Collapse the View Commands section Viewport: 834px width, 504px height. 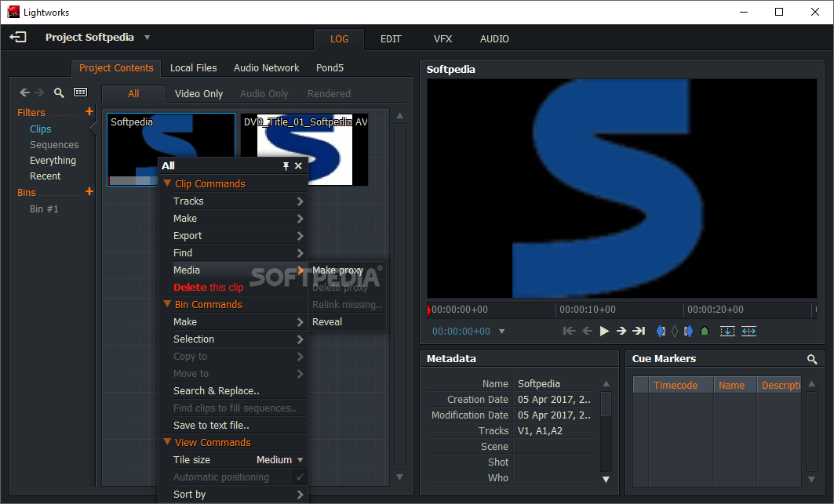tap(167, 442)
